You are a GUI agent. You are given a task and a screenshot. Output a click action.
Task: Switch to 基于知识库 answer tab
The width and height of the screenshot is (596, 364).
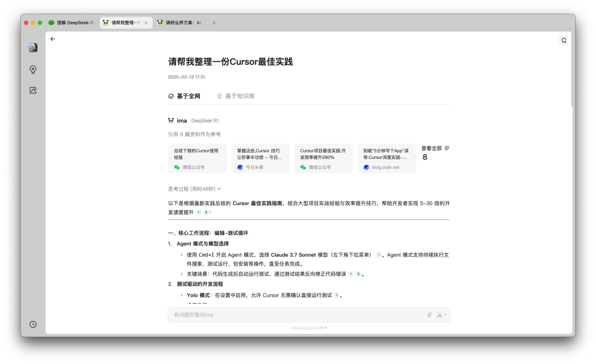pyautogui.click(x=236, y=96)
